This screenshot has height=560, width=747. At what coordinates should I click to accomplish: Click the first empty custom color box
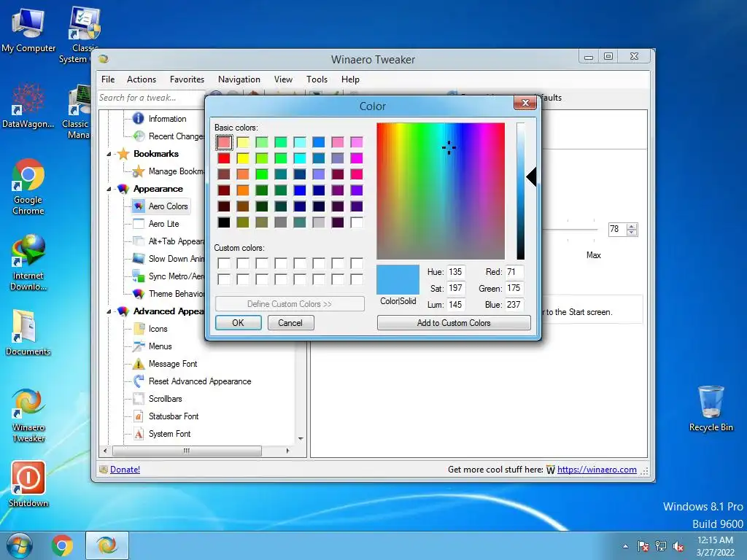coord(224,263)
